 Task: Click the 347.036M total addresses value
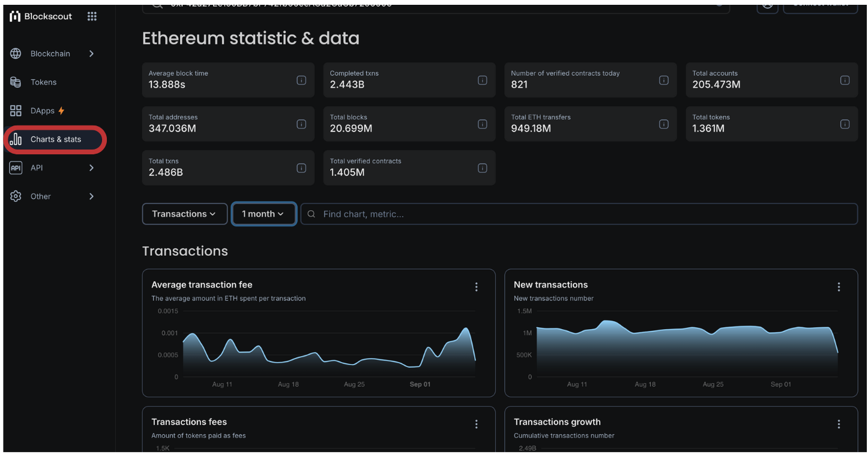(172, 129)
